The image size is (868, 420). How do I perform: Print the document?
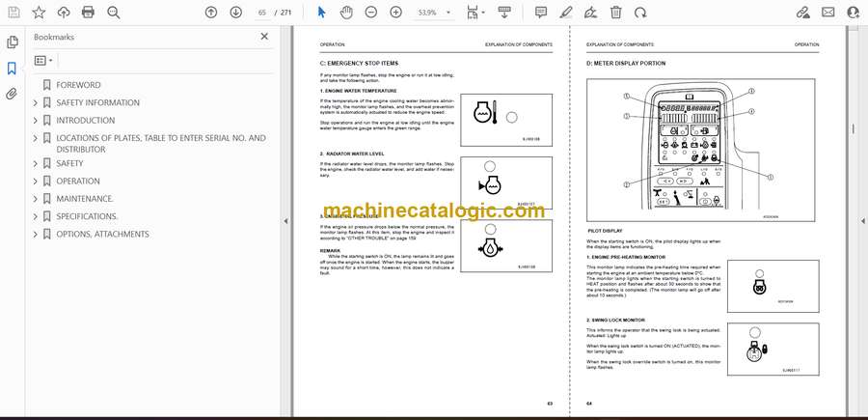[88, 13]
